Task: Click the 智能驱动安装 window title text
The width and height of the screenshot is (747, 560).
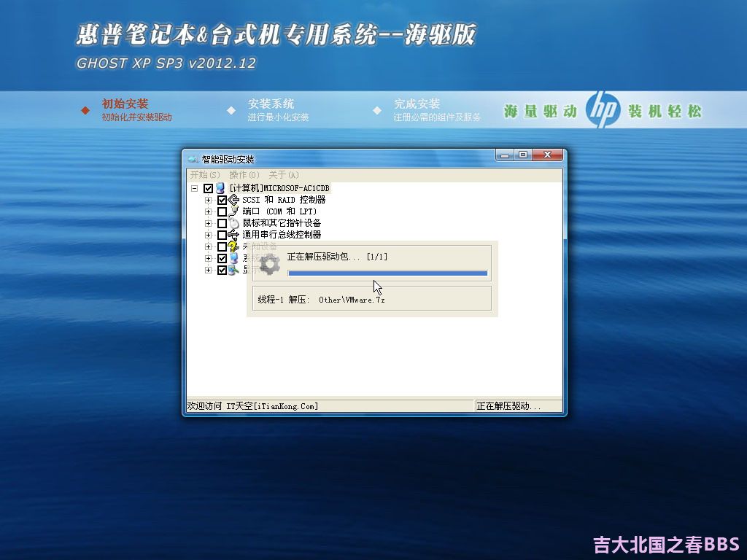Action: (x=228, y=159)
